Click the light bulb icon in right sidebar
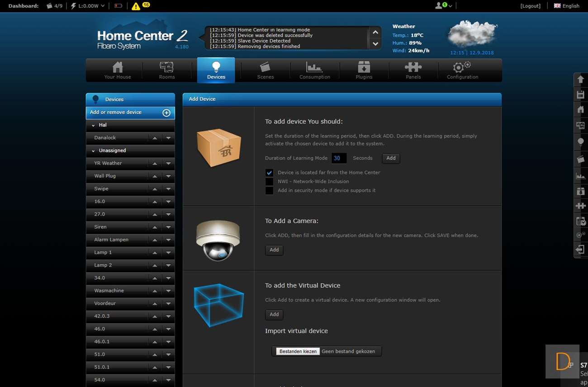 [x=580, y=142]
